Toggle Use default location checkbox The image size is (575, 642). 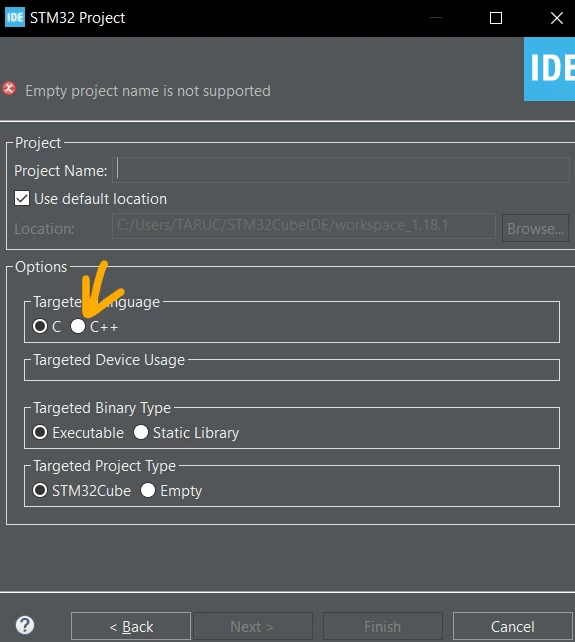tap(22, 199)
